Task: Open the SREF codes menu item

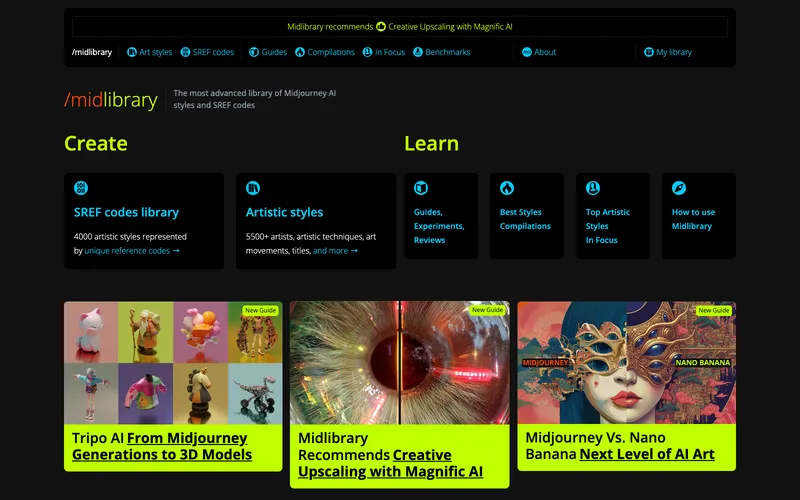Action: (x=207, y=52)
